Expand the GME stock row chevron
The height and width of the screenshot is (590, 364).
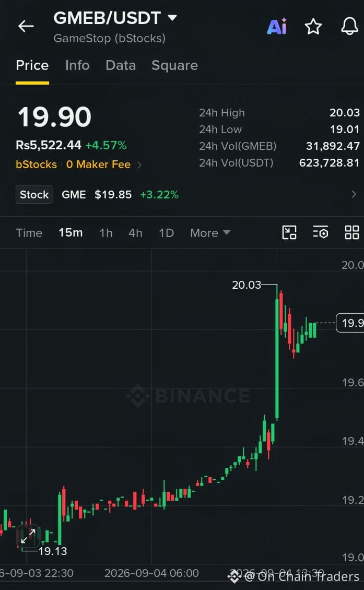pyautogui.click(x=354, y=194)
